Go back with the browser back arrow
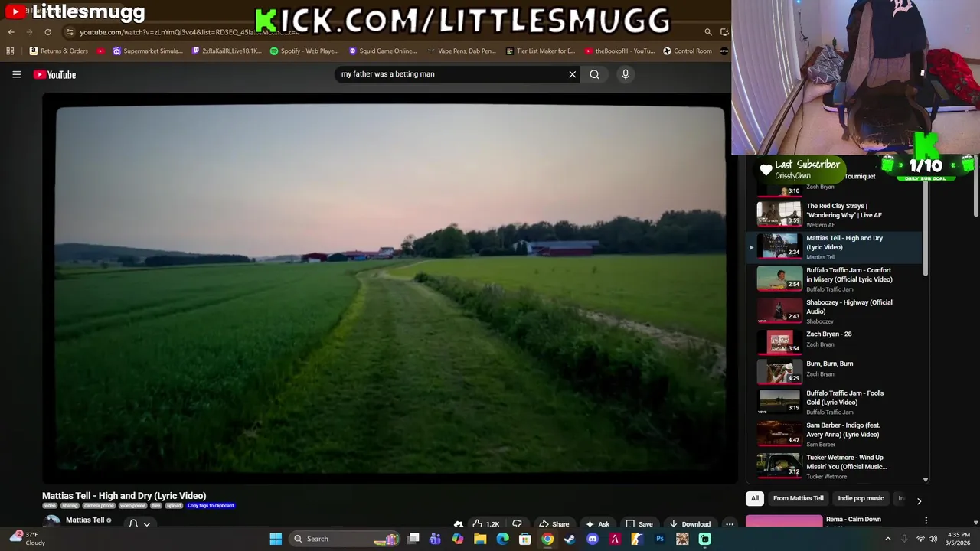The width and height of the screenshot is (980, 551). (x=11, y=32)
